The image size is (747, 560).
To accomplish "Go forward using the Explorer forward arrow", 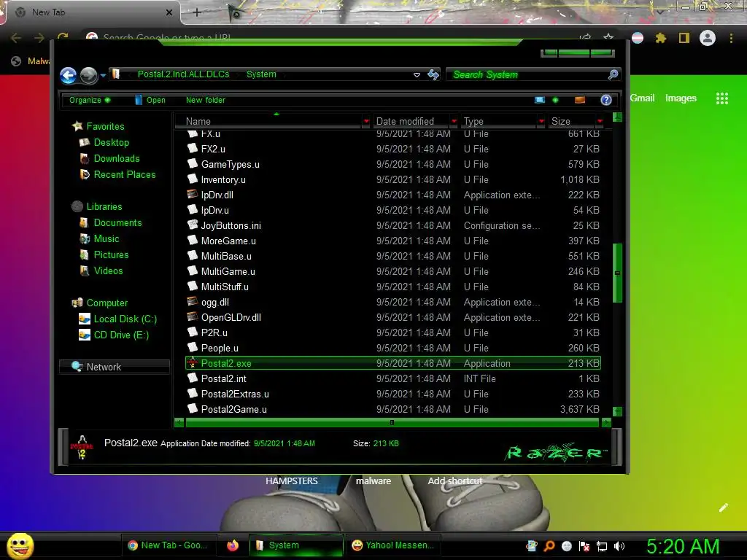I will point(88,75).
